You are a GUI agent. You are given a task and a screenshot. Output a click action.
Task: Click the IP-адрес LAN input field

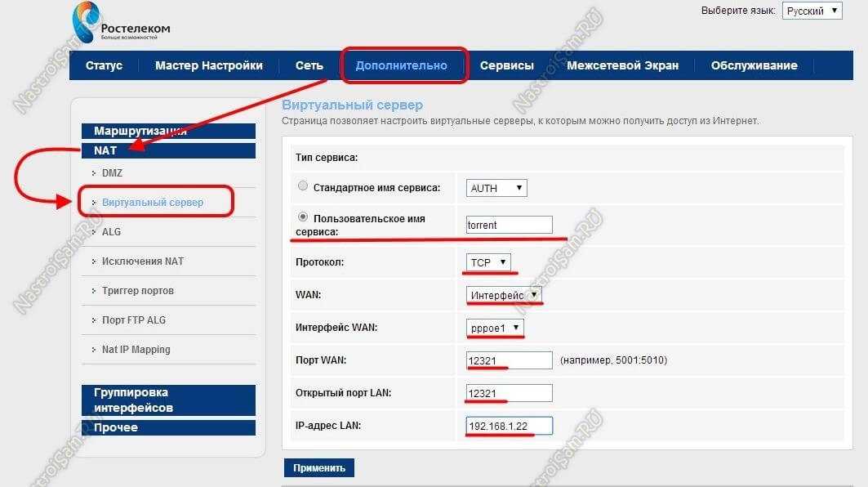510,426
